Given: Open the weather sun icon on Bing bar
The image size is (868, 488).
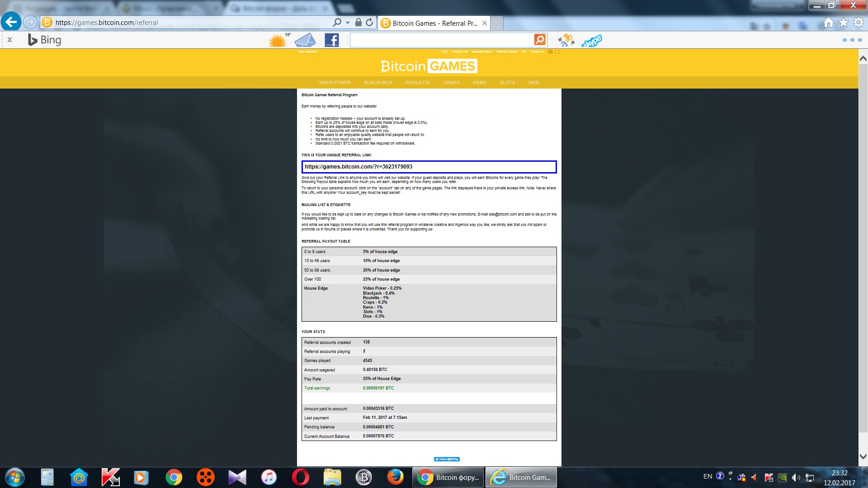Looking at the screenshot, I should coord(278,41).
